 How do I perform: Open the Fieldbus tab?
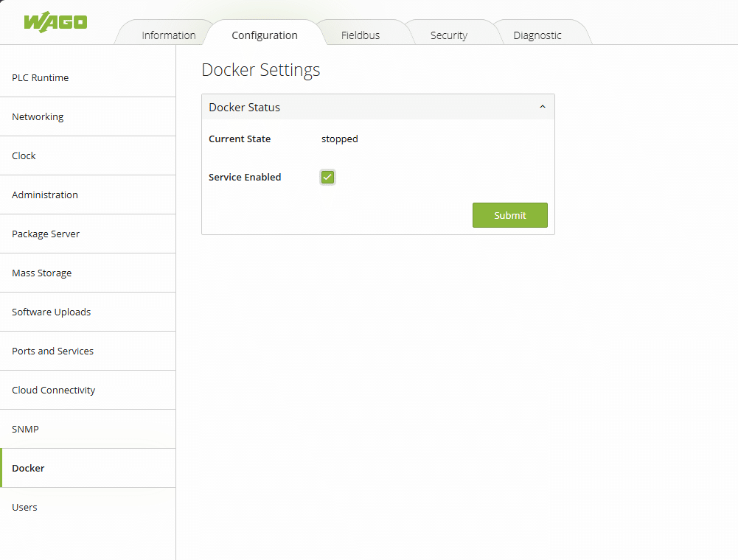(x=361, y=35)
